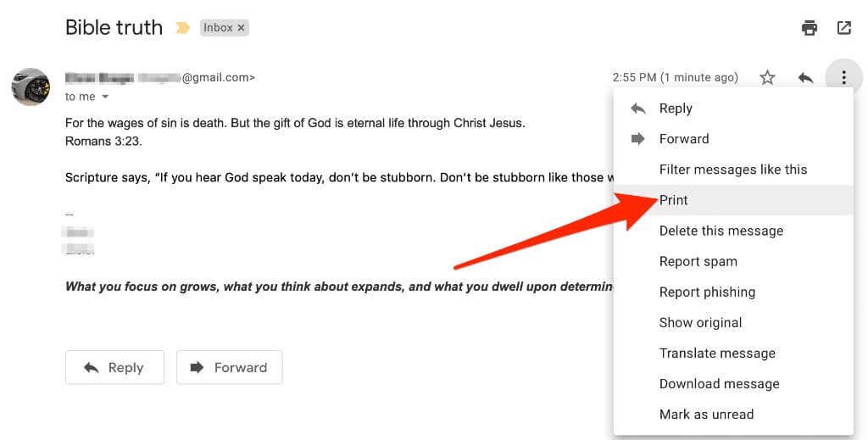Toggle the yellow importance marker
868x440 pixels.
pos(182,28)
